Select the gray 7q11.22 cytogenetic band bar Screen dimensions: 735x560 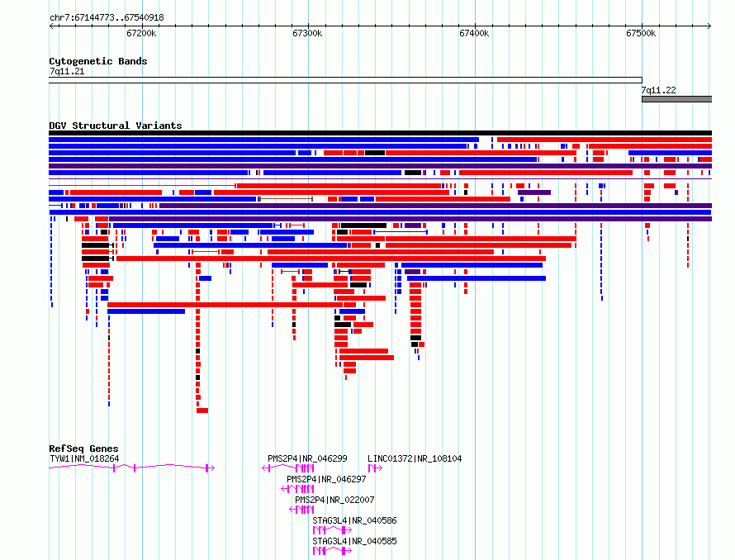click(x=677, y=99)
